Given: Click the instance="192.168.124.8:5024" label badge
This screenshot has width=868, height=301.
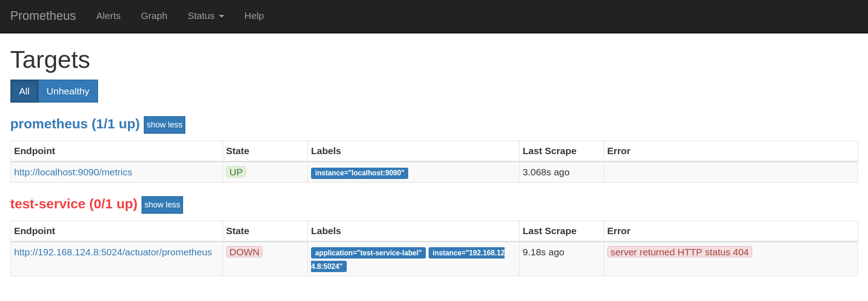Looking at the screenshot, I should pyautogui.click(x=467, y=253).
